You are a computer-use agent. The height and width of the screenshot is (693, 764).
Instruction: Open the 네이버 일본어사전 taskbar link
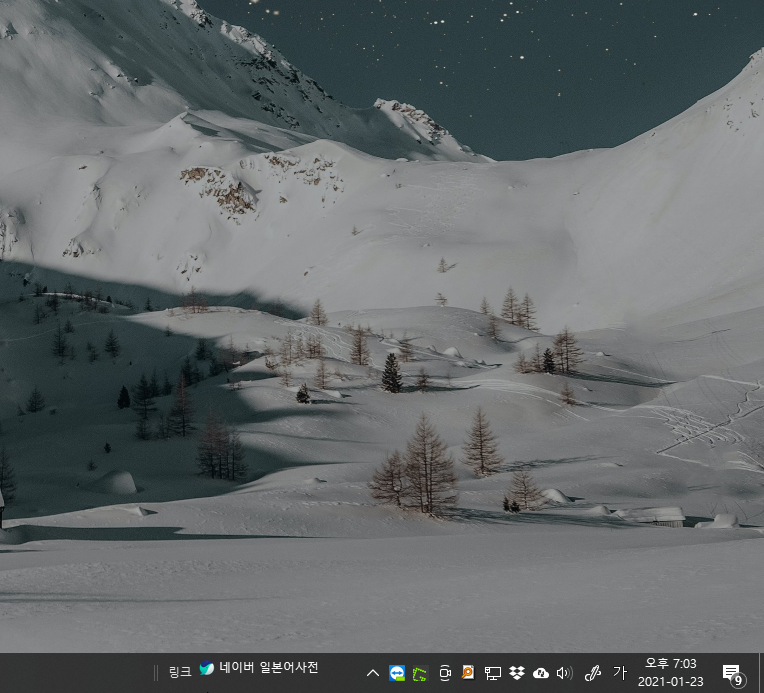(259, 668)
